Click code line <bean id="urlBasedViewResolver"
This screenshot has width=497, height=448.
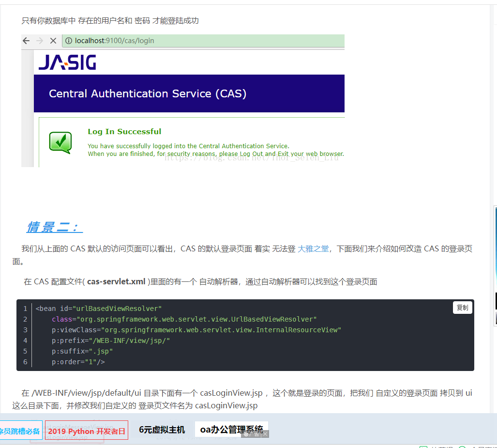(x=99, y=309)
